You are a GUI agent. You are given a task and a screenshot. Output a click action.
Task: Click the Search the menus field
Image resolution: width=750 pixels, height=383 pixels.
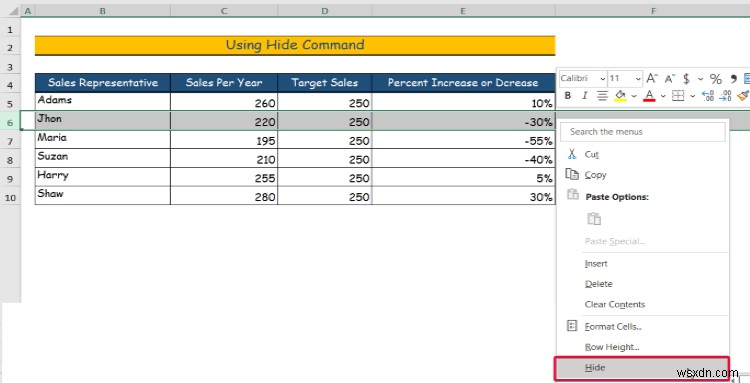tap(642, 131)
